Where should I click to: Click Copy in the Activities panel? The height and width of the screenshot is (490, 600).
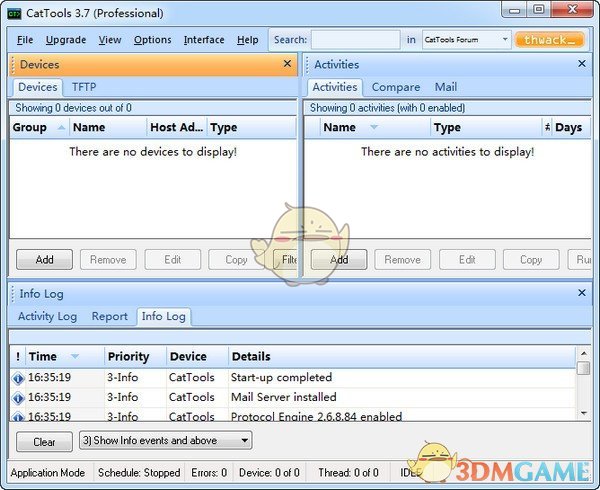(x=531, y=260)
